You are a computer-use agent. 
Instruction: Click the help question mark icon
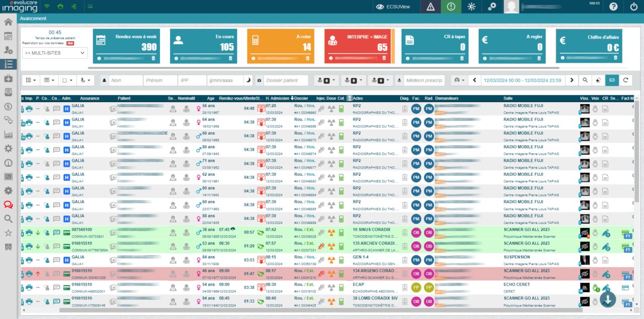click(613, 7)
